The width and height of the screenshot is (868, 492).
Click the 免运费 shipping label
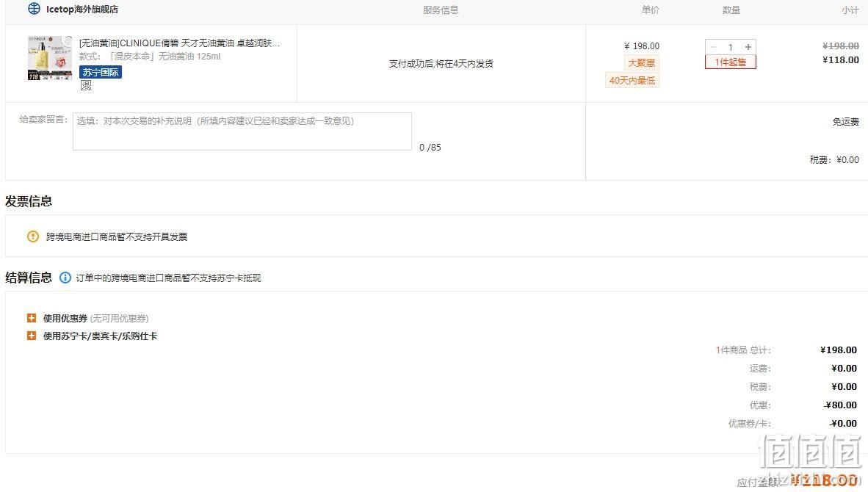click(846, 122)
